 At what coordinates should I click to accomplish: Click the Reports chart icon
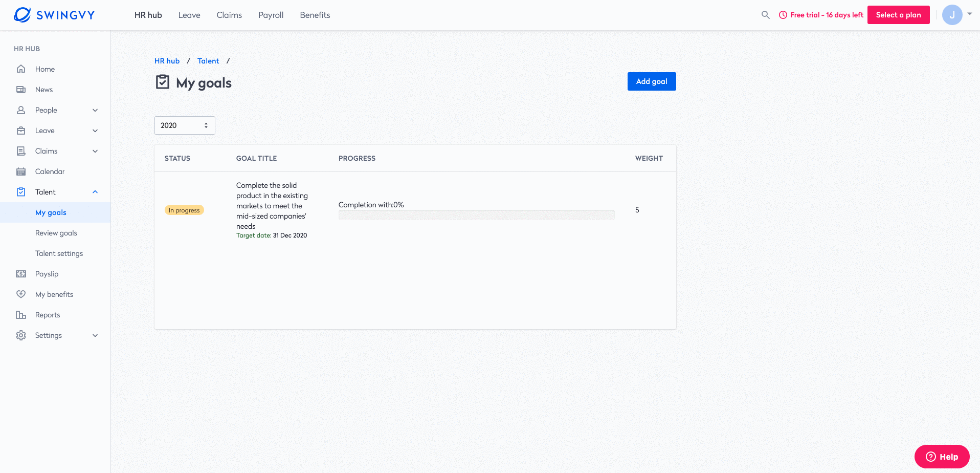click(21, 315)
